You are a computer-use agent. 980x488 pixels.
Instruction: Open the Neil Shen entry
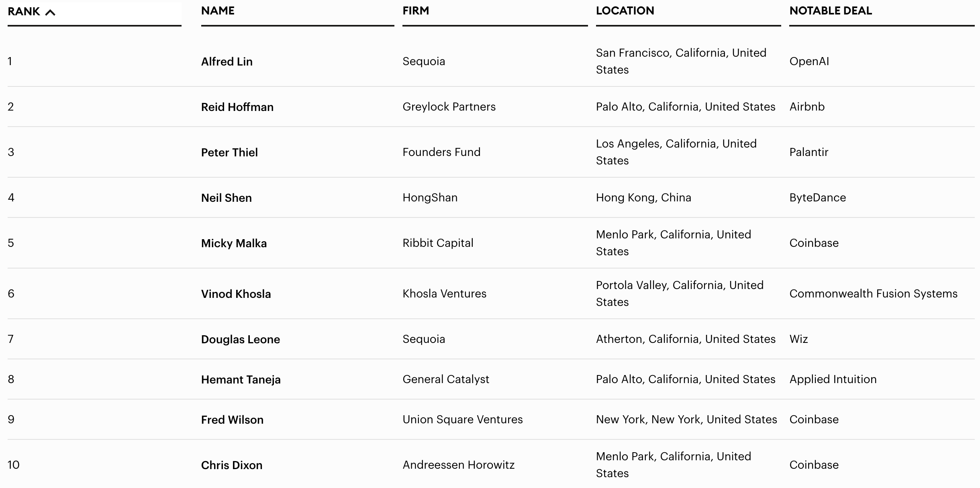[x=226, y=198]
